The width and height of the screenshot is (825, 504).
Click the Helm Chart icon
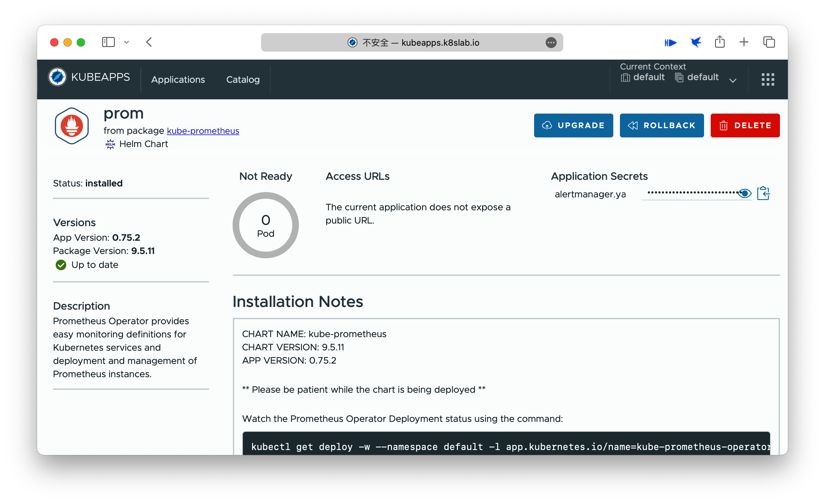[110, 144]
